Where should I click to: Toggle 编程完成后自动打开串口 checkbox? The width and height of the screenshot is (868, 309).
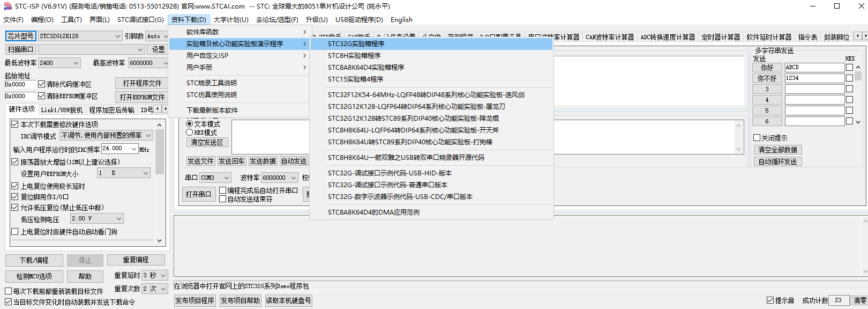click(223, 190)
